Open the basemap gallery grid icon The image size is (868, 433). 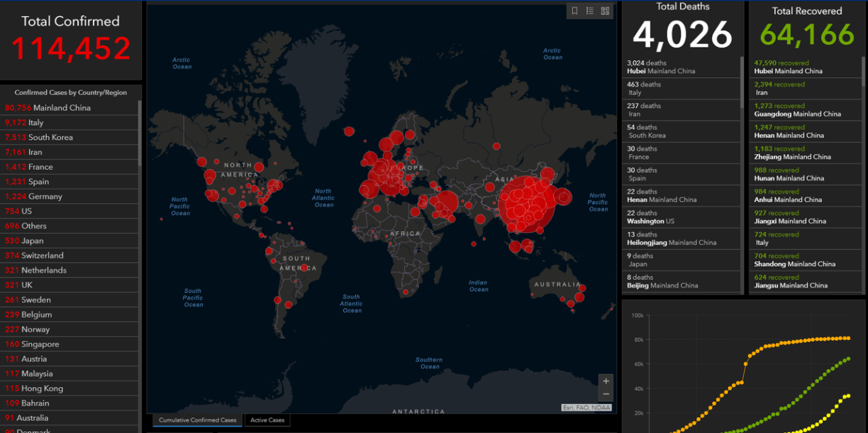pyautogui.click(x=605, y=11)
